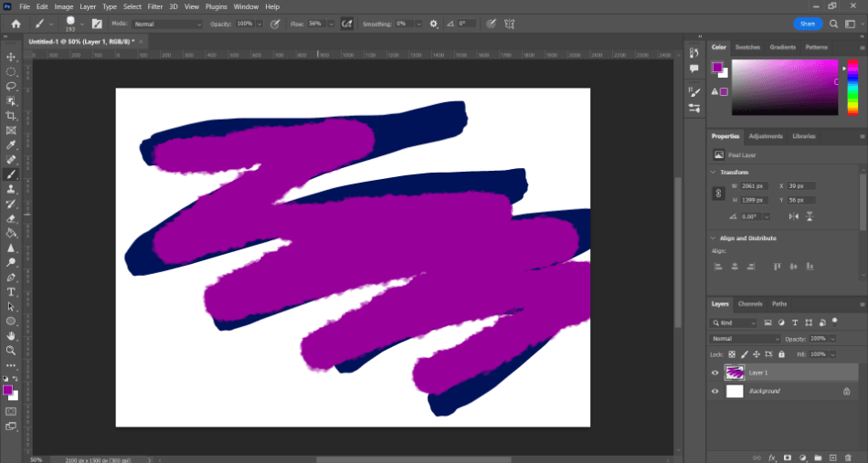This screenshot has height=463, width=868.
Task: Select the Crop tool
Action: click(x=11, y=116)
